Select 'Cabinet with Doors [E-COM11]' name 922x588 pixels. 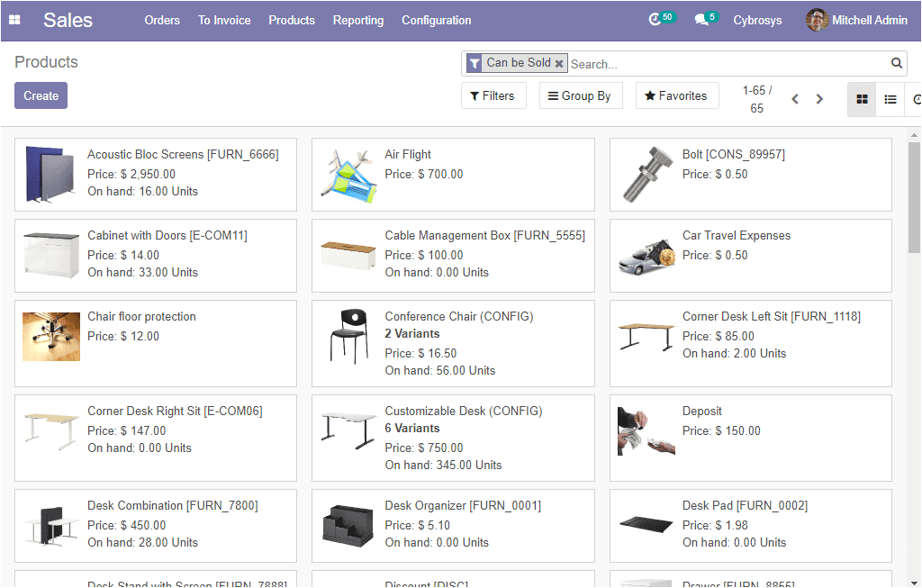[x=167, y=235]
